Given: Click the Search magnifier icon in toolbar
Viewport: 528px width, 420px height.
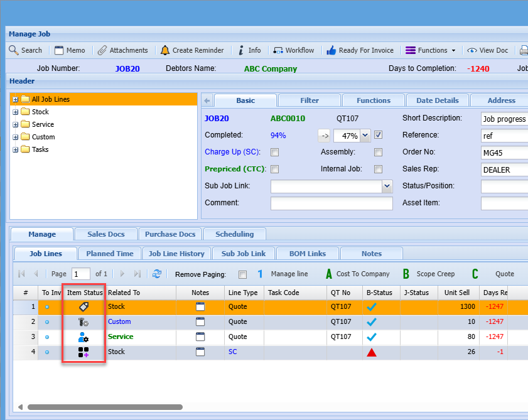Looking at the screenshot, I should tap(14, 50).
